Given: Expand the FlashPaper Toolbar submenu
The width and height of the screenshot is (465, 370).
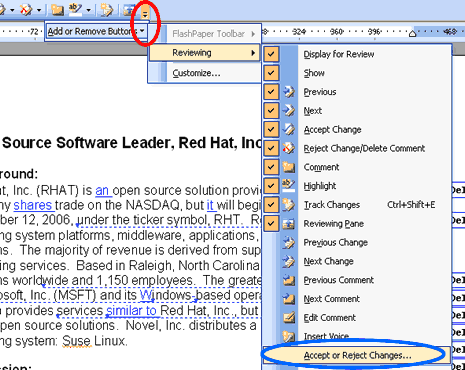Looking at the screenshot, I should (x=205, y=34).
